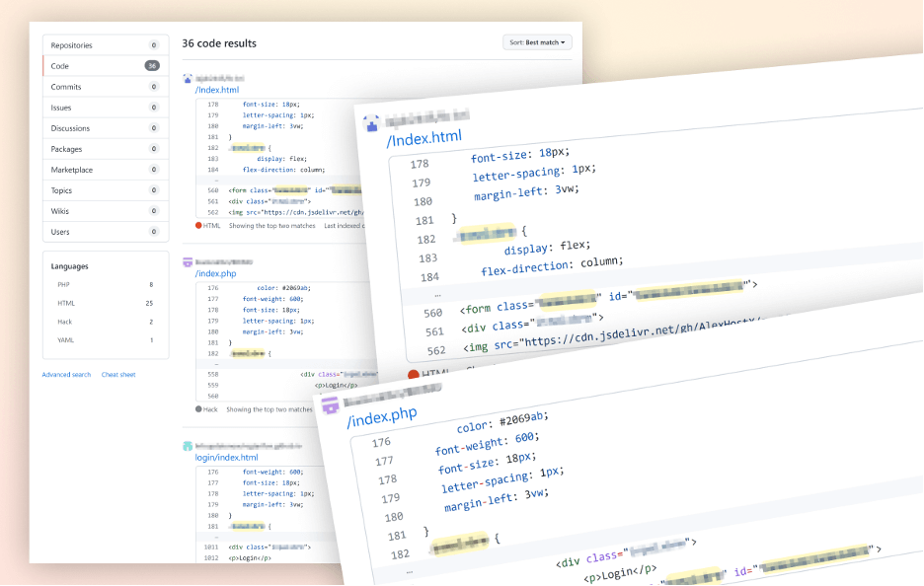924x586 pixels.
Task: Click the avatar icon beside the first /Index.html result
Action: 188,78
